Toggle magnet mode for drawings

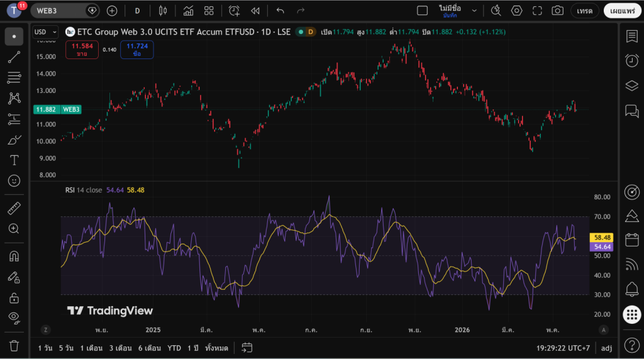[x=14, y=257]
